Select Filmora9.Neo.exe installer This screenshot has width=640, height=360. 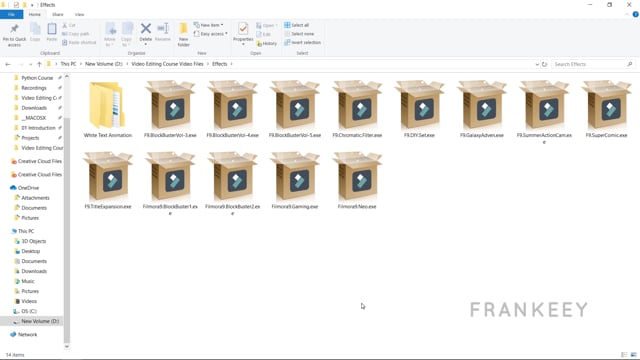click(x=357, y=180)
